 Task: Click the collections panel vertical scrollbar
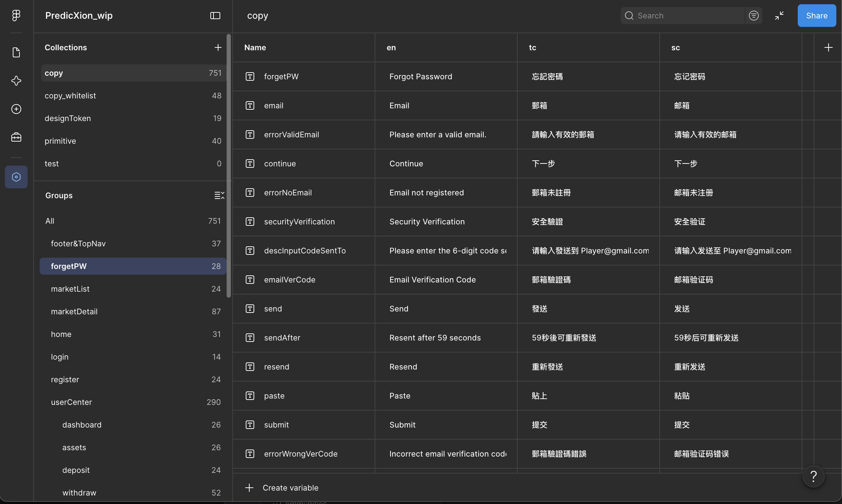[229, 166]
